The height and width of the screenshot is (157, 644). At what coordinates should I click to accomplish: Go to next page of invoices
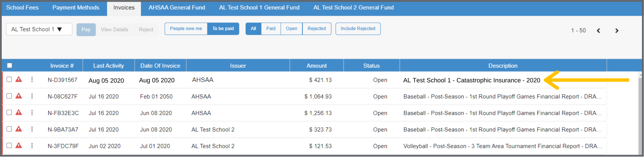[616, 30]
